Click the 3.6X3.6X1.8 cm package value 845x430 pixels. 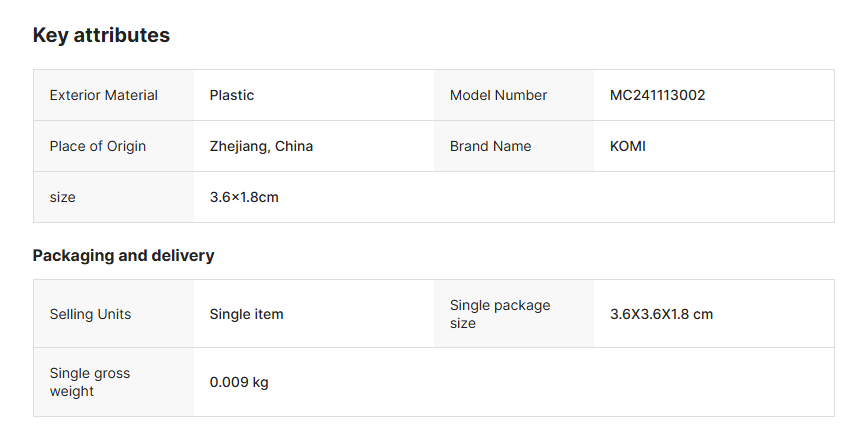click(661, 314)
